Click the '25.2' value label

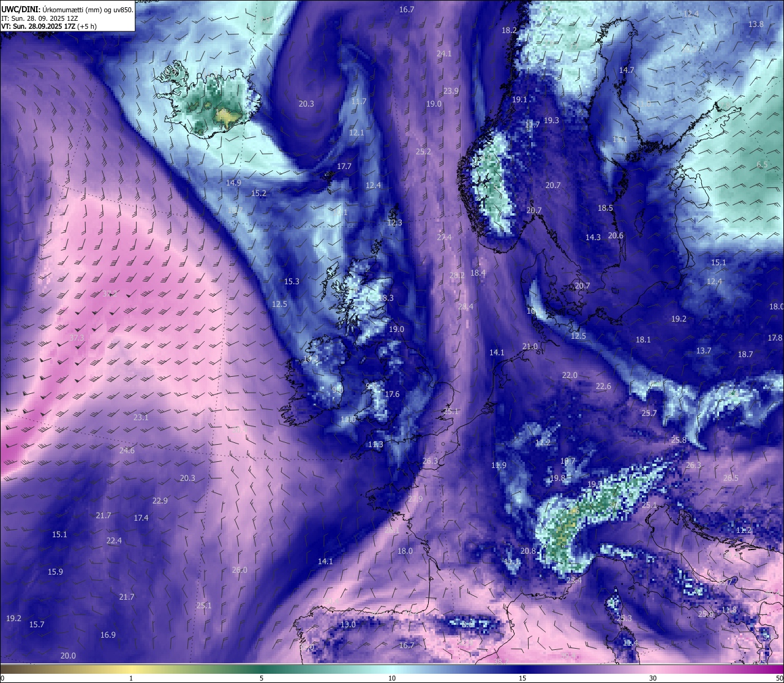tap(423, 151)
